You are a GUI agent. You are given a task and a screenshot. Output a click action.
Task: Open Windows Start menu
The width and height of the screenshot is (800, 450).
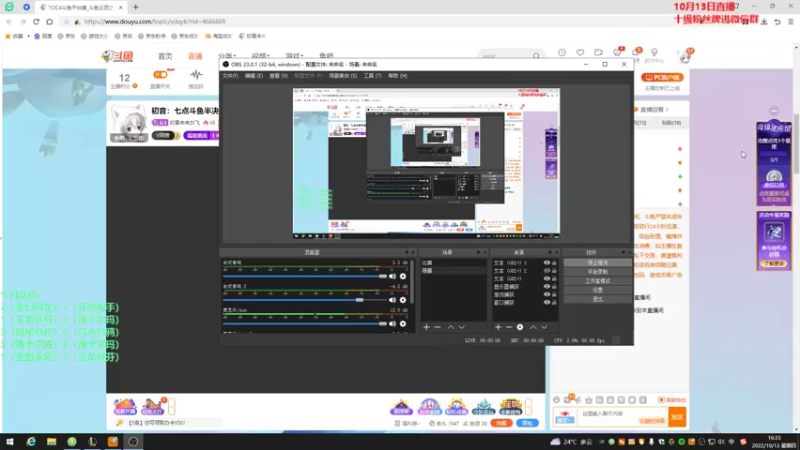(x=10, y=442)
